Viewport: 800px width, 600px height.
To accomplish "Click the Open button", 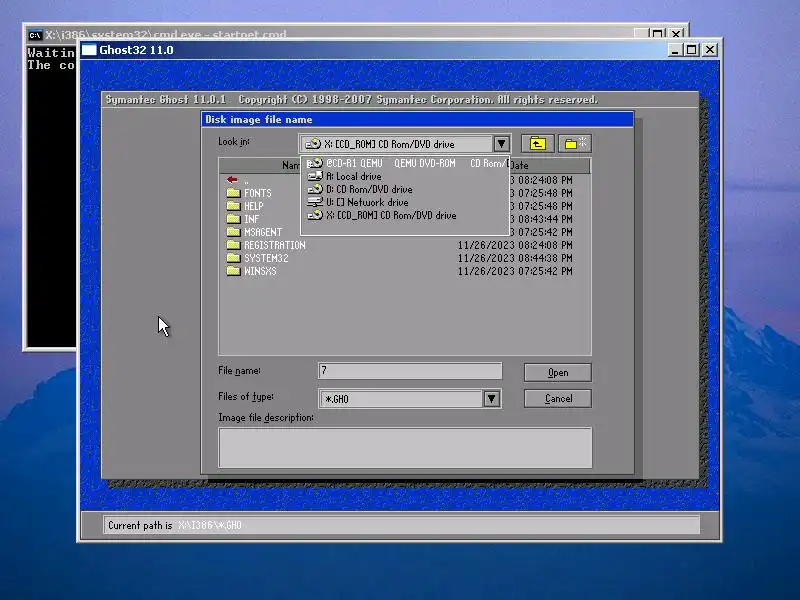I will tap(558, 372).
